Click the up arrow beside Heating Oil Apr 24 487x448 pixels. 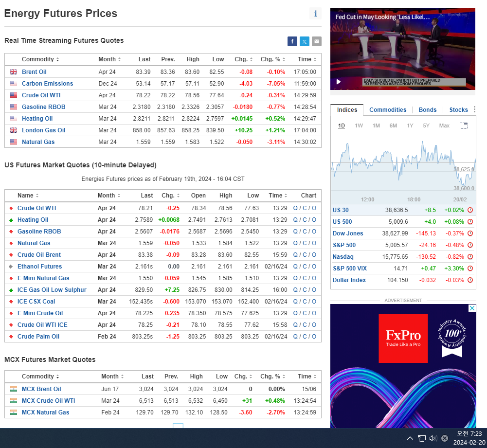pos(11,220)
